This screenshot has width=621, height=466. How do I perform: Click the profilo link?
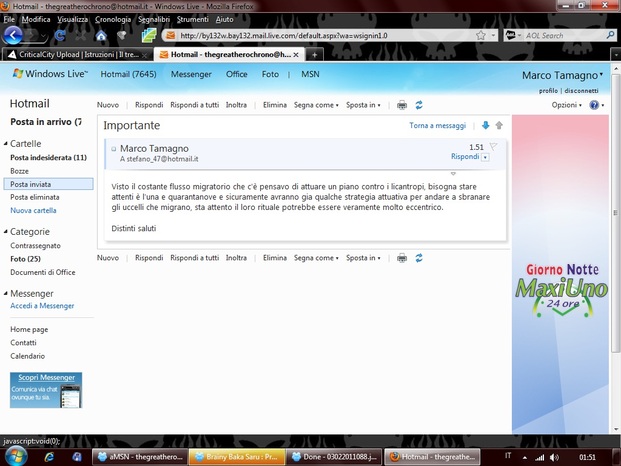tap(548, 91)
